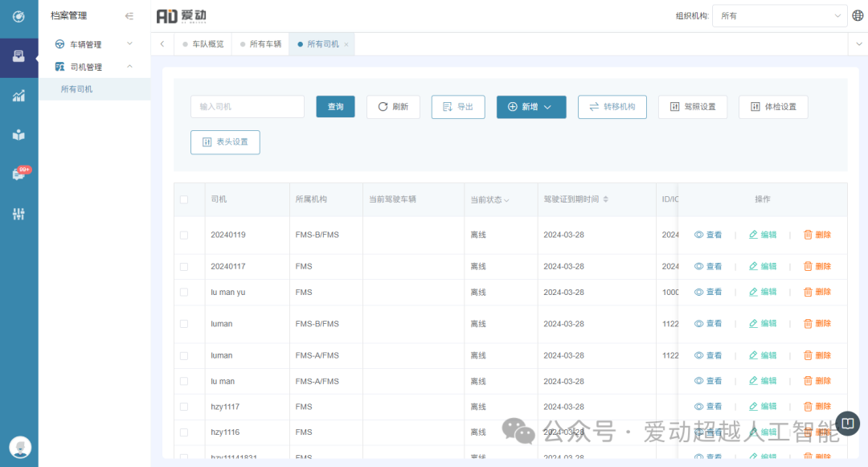Click the globe language icon
The height and width of the screenshot is (467, 868).
tap(858, 16)
